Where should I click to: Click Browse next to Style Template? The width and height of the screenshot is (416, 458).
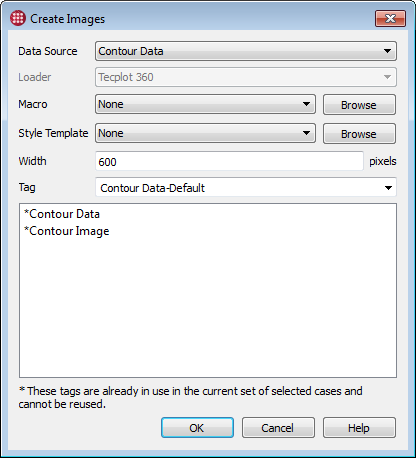point(359,134)
